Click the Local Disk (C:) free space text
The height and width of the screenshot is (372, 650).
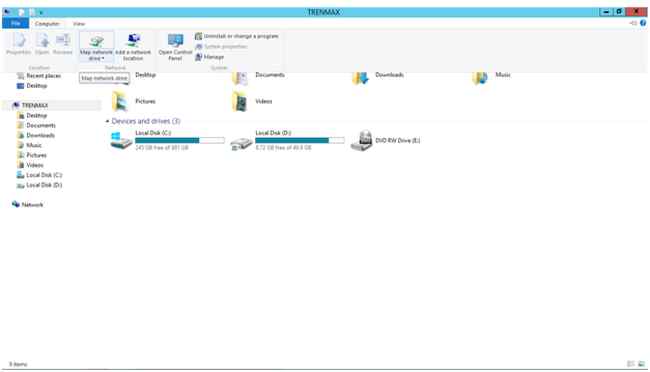(162, 148)
